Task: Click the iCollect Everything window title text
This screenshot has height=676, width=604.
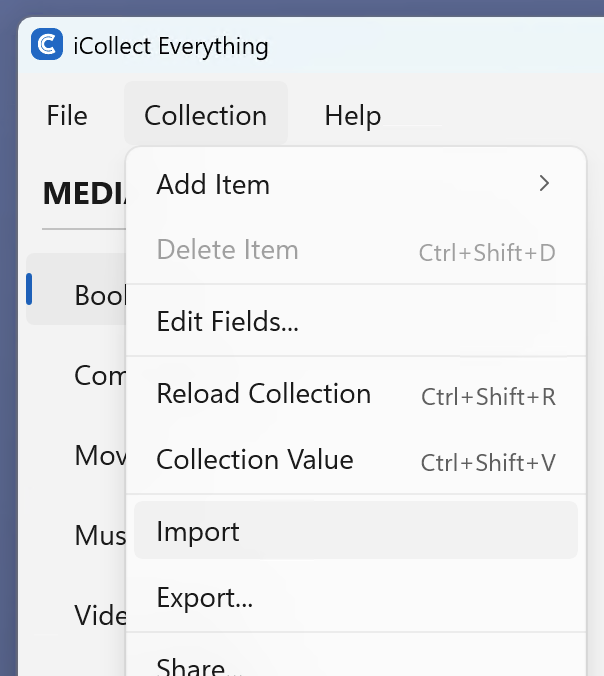Action: (x=170, y=46)
